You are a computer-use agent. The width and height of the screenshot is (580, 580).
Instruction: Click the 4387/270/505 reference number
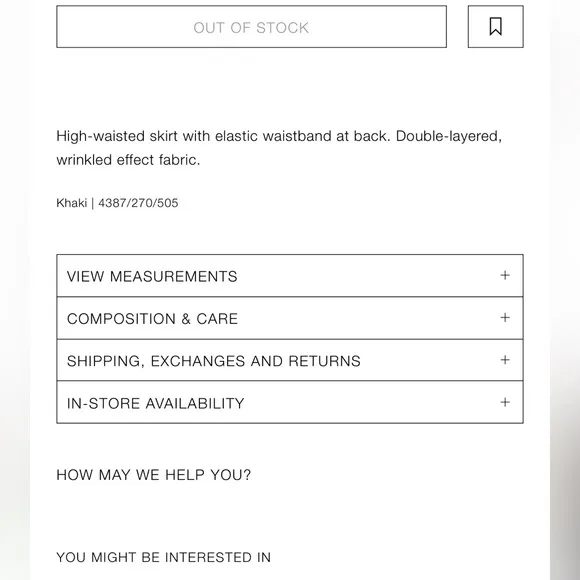click(138, 203)
